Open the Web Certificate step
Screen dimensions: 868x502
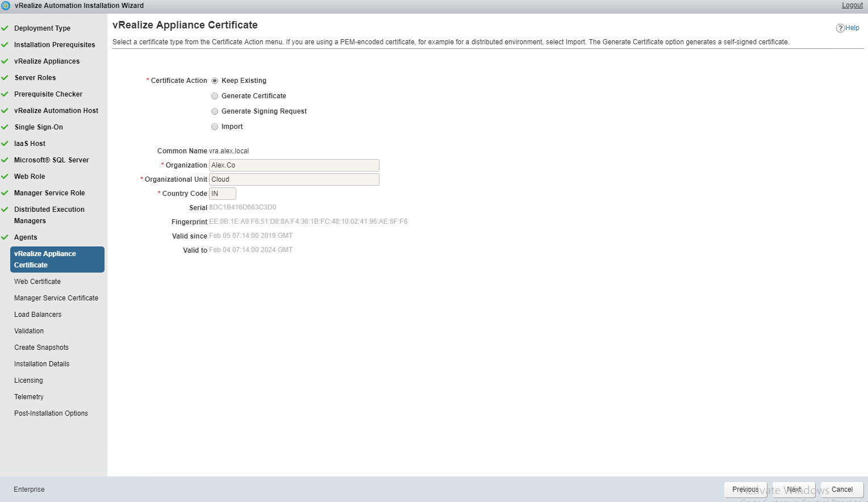(37, 282)
